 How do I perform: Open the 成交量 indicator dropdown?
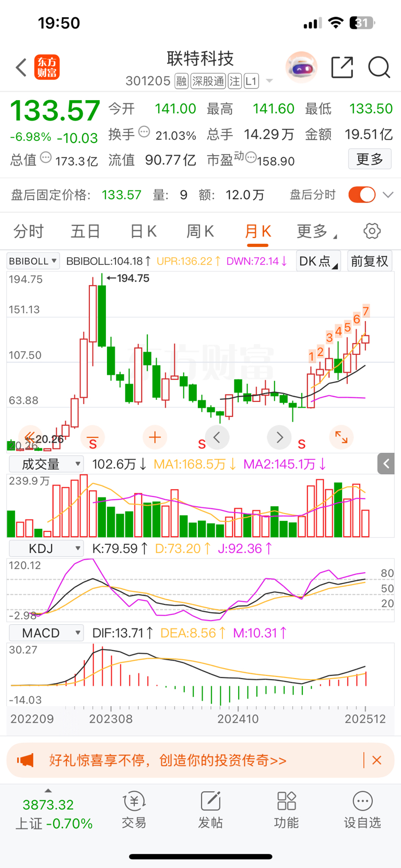(x=46, y=463)
